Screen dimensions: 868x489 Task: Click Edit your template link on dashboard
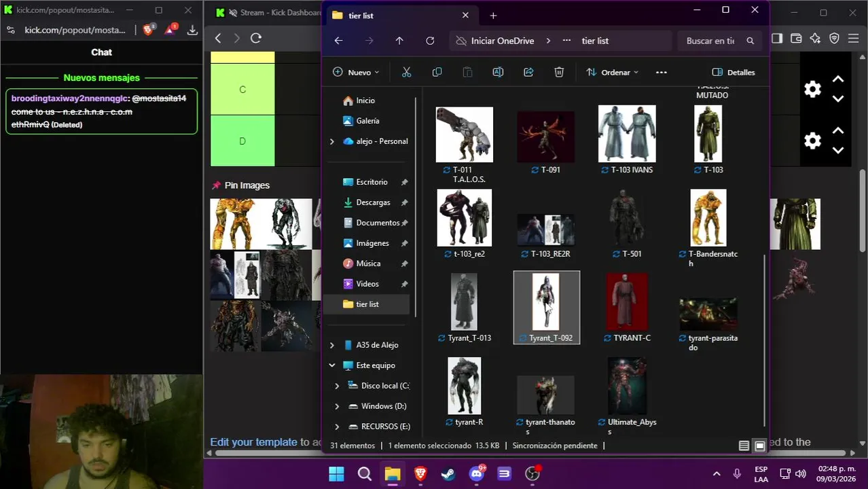tap(253, 442)
